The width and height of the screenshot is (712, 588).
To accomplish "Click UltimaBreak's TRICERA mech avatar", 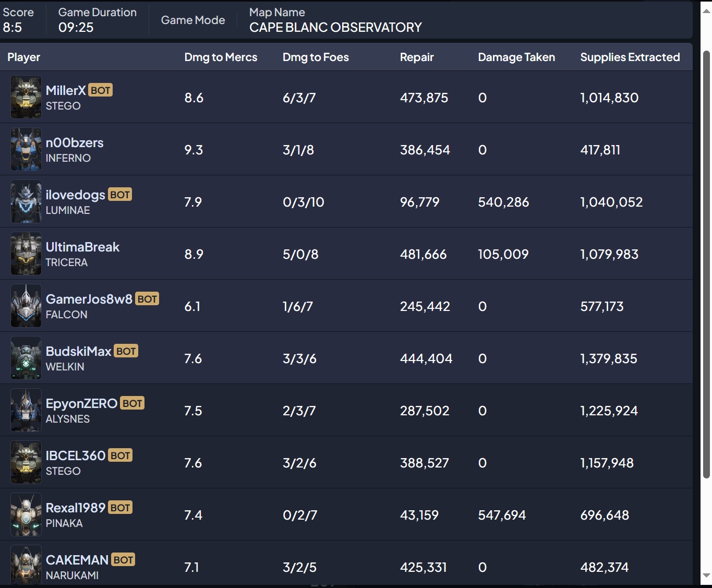I will (26, 254).
